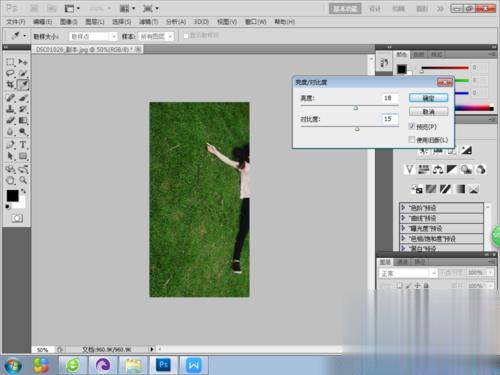
Task: Open the 图层(L) menu
Action: pyautogui.click(x=95, y=22)
